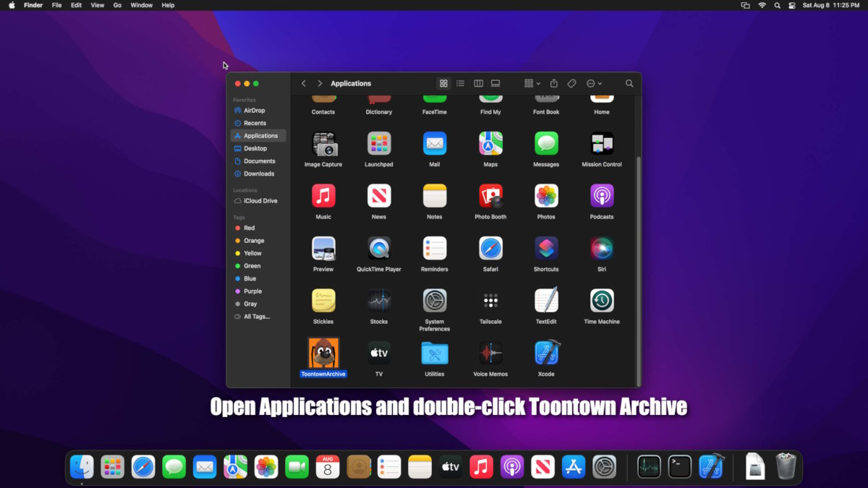Select Photos in the Applications grid
Viewport: 868px width, 488px height.
click(x=546, y=196)
